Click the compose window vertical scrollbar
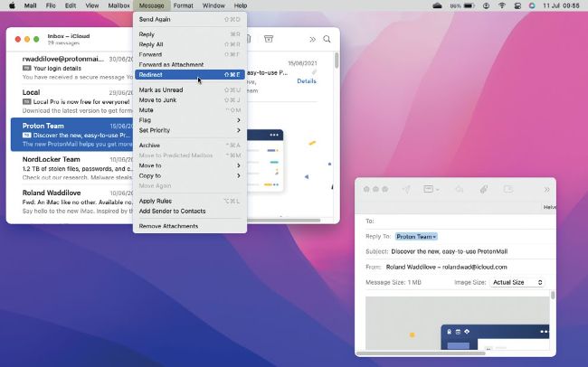 click(553, 295)
